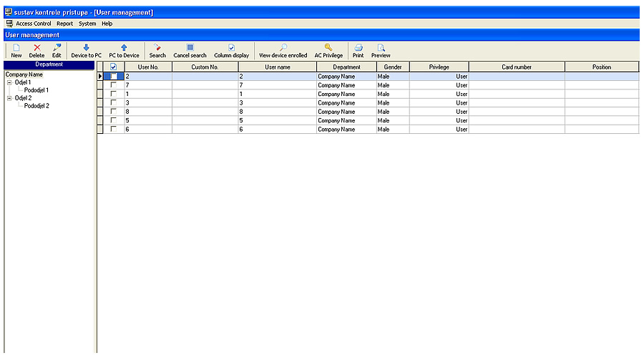
Task: Click View device enrolled magnifier icon
Action: click(x=283, y=48)
